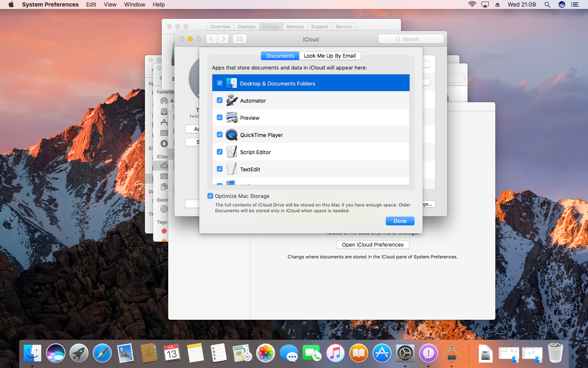Open Siri from the Dock
The height and width of the screenshot is (368, 588).
[56, 353]
